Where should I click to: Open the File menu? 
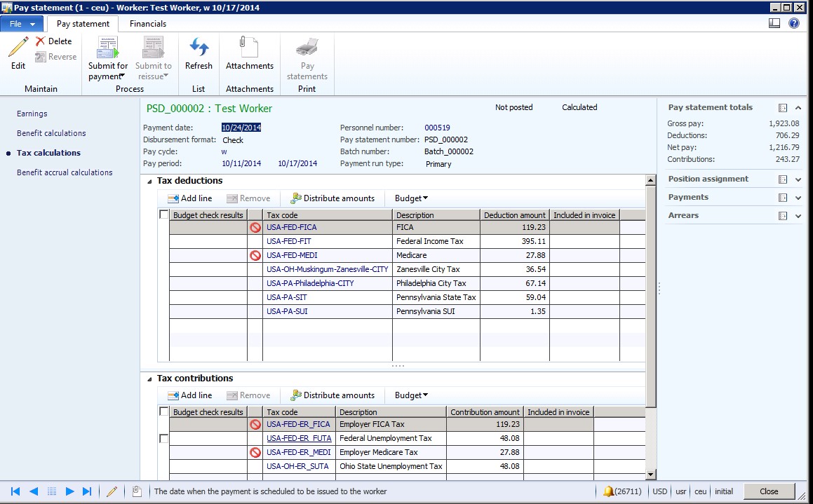click(22, 24)
